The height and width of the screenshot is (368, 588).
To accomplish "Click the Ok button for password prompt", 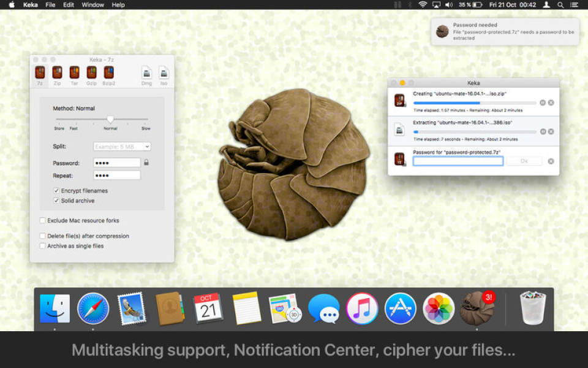I will pos(524,161).
